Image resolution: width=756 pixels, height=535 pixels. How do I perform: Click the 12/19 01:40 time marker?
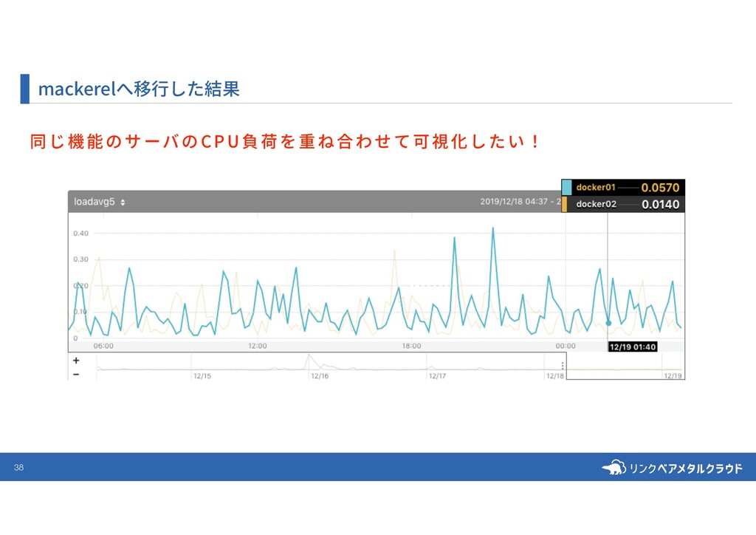pos(633,347)
